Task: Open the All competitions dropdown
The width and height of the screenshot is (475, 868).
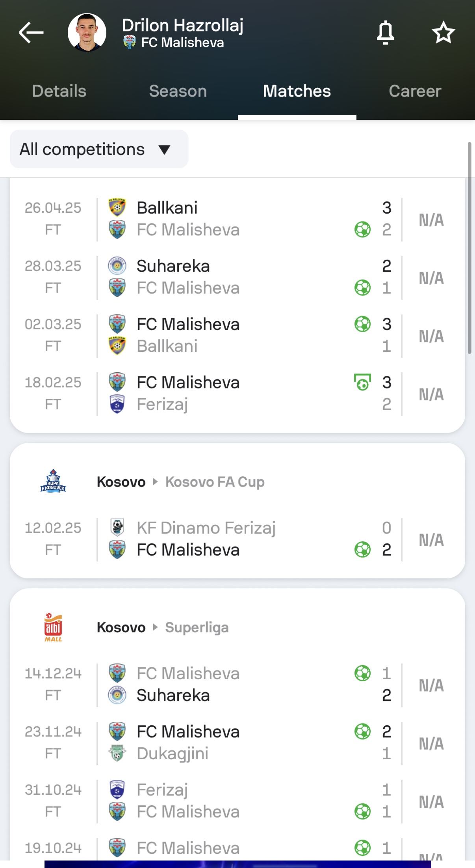Action: pos(99,149)
